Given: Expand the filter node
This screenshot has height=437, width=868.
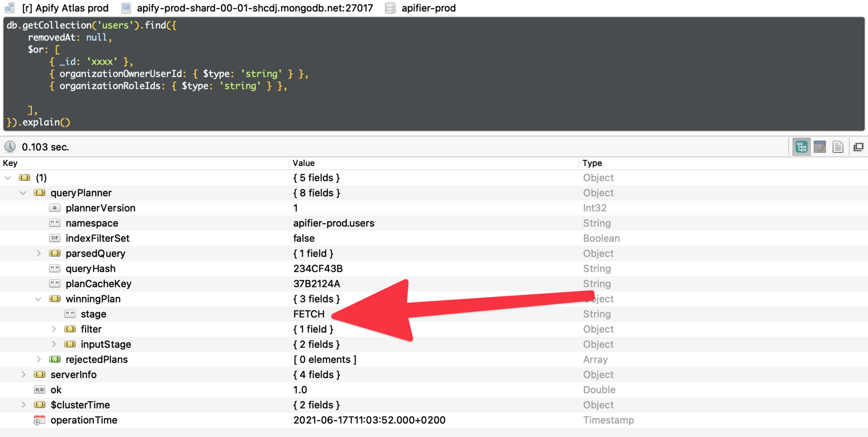Looking at the screenshot, I should [x=54, y=329].
